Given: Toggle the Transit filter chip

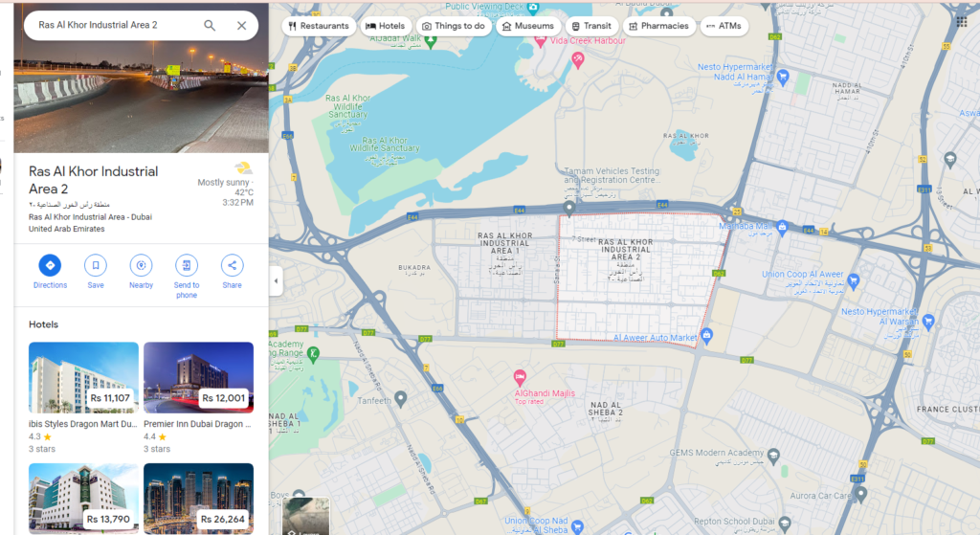Looking at the screenshot, I should [590, 27].
